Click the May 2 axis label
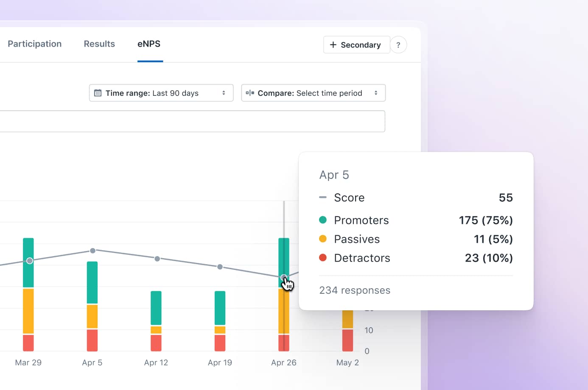The image size is (588, 390). pyautogui.click(x=347, y=362)
